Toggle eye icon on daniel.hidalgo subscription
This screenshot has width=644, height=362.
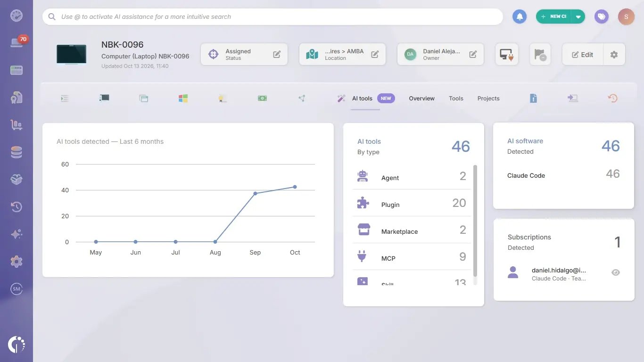(x=615, y=272)
